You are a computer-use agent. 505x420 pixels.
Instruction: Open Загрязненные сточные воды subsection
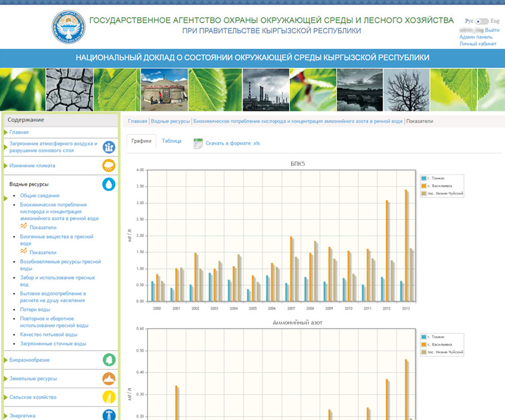click(53, 344)
